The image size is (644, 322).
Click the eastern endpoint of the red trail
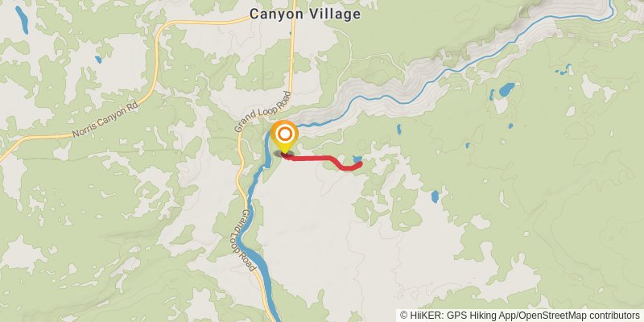(360, 164)
